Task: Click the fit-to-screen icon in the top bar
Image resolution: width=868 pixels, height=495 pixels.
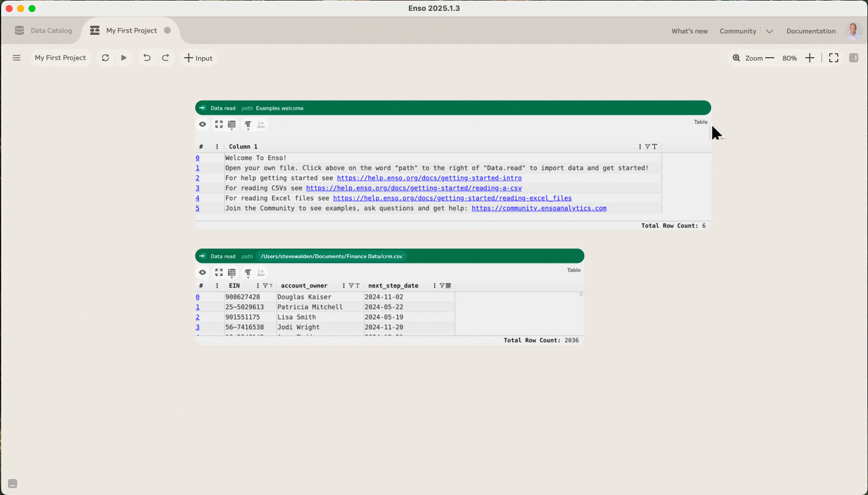Action: (x=834, y=58)
